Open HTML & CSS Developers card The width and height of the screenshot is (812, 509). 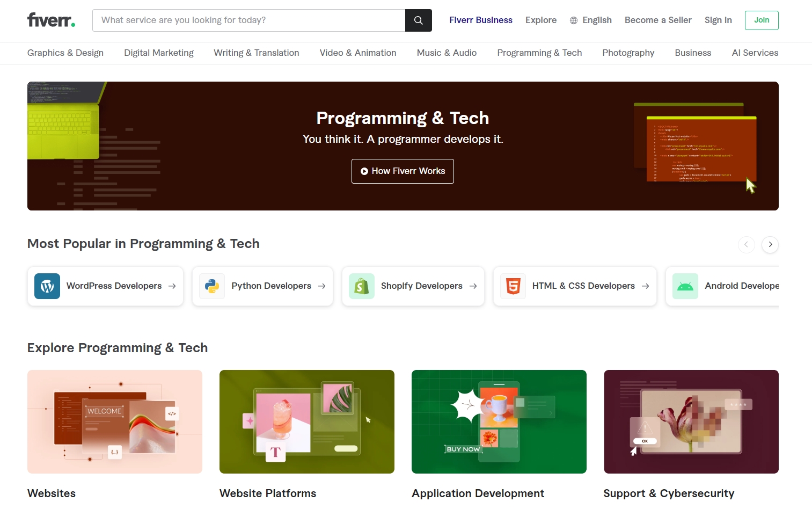575,286
